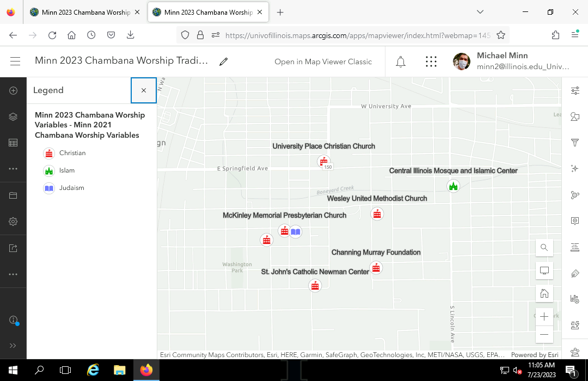Edit map title with pencil icon
588x381 pixels.
pyautogui.click(x=223, y=62)
